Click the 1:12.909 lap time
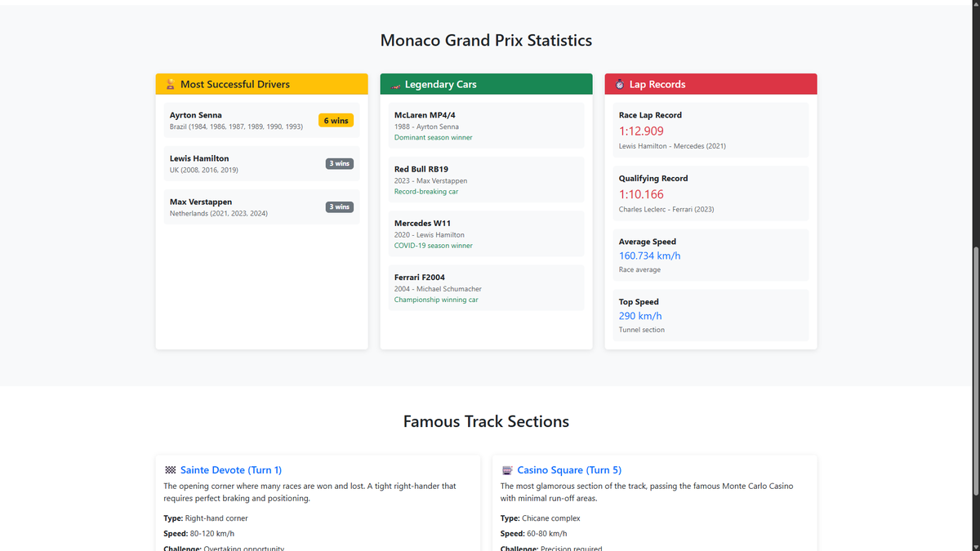This screenshot has height=551, width=980. 641,131
